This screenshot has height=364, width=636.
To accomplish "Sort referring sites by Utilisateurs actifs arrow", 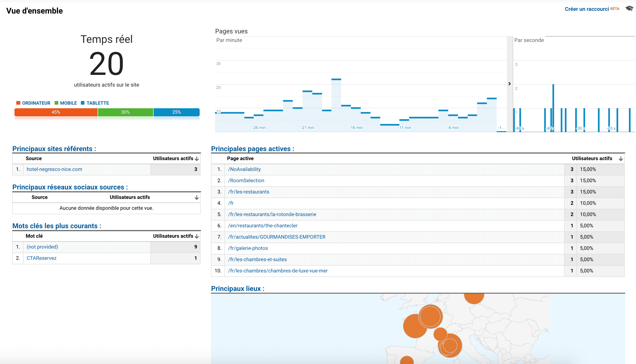I will click(197, 159).
